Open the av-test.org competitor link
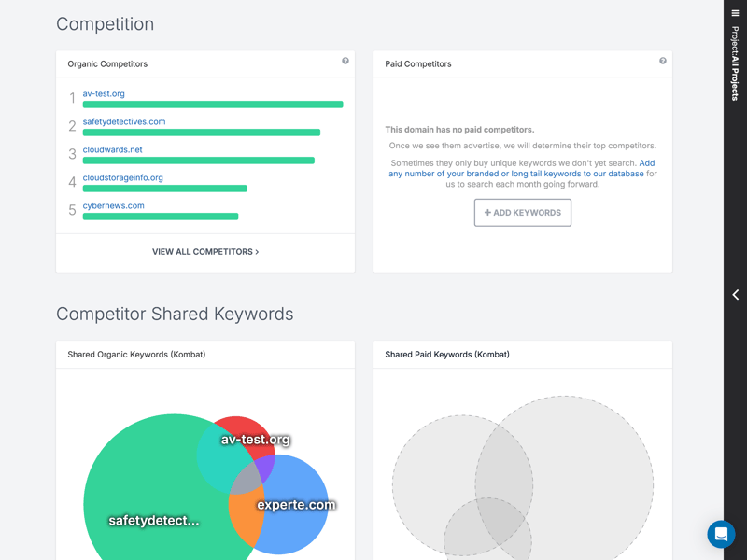Screen dimensions: 747x560 point(104,93)
